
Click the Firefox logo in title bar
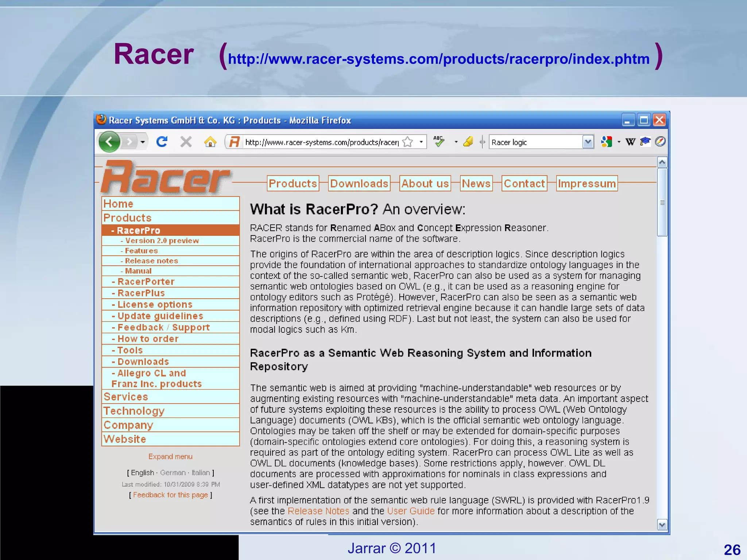(101, 120)
